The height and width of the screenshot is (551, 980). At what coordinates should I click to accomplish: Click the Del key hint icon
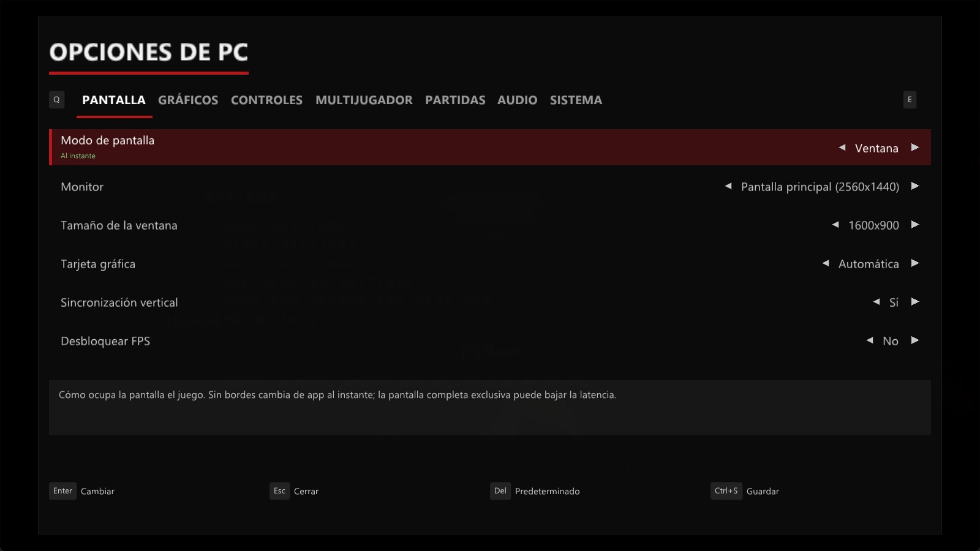pyautogui.click(x=500, y=491)
